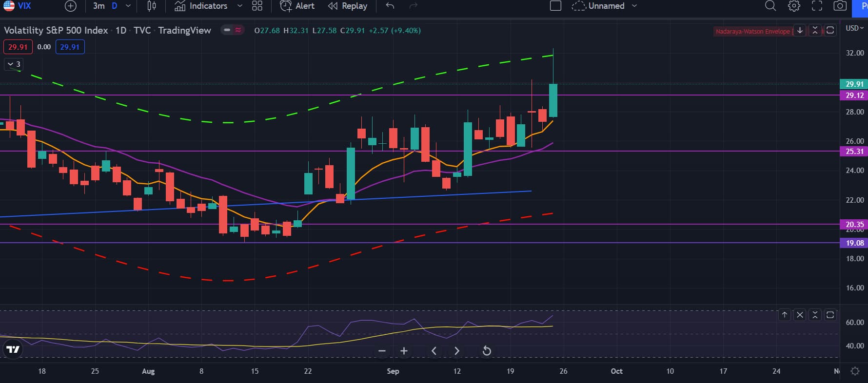Select the 3m timeframe
This screenshot has height=383, width=868.
(99, 6)
